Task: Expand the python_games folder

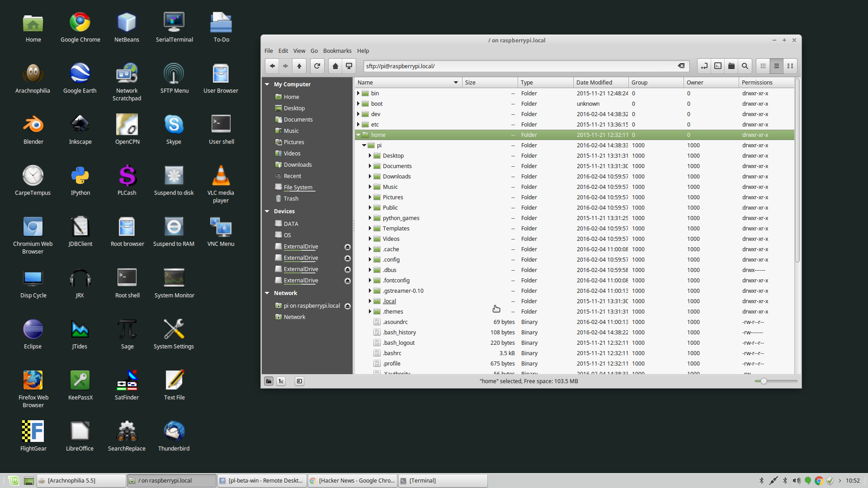Action: (x=370, y=218)
